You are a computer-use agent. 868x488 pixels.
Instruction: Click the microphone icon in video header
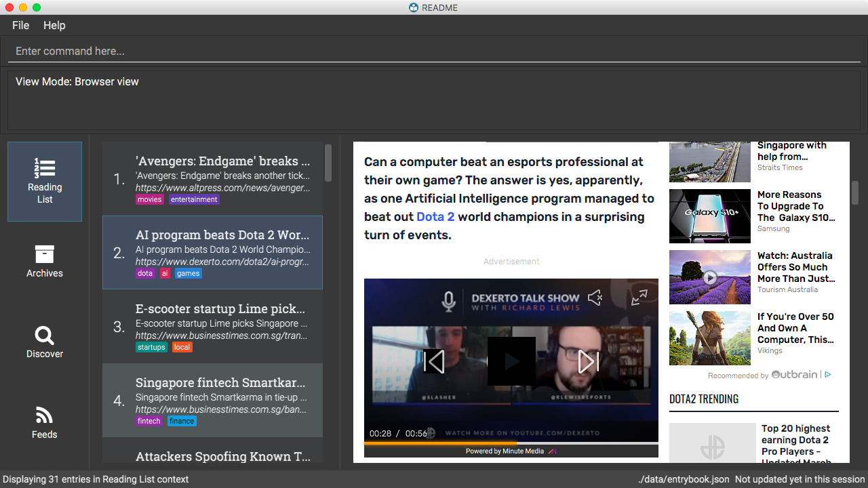pos(448,302)
